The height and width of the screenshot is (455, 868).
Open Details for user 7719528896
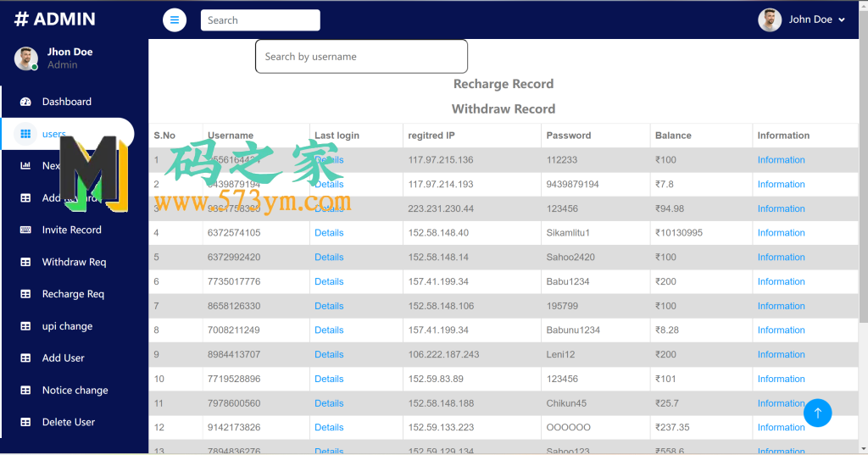[x=329, y=379]
